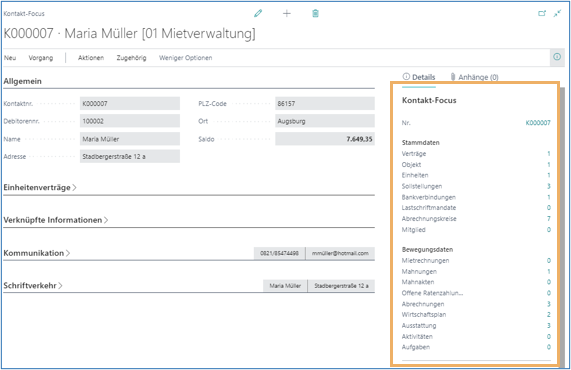This screenshot has width=571, height=370.
Task: Click Weniger Optionen
Action: pyautogui.click(x=185, y=58)
